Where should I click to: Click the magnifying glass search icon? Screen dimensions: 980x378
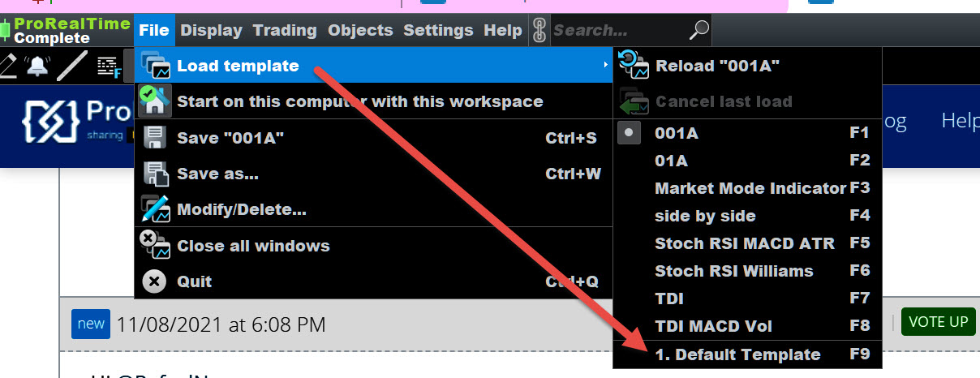point(698,31)
